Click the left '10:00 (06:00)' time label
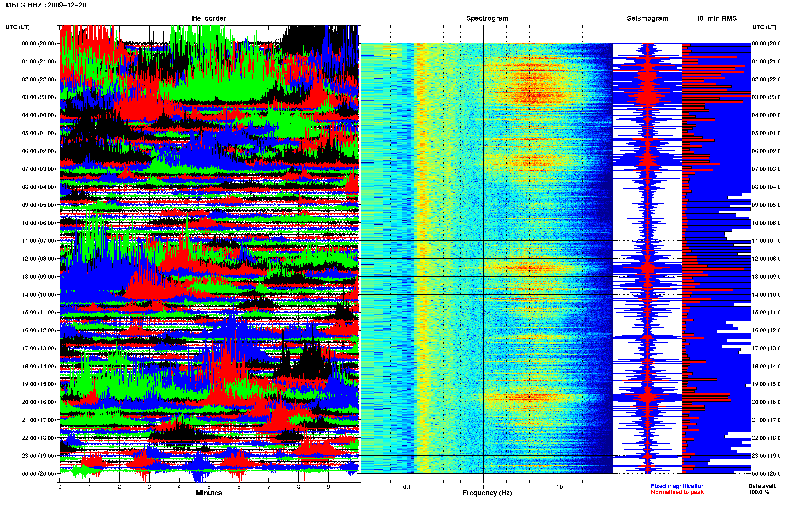812x508 pixels. 39,223
